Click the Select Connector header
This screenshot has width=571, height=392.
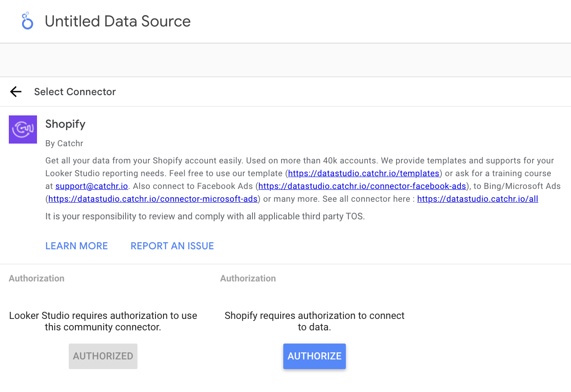[75, 92]
